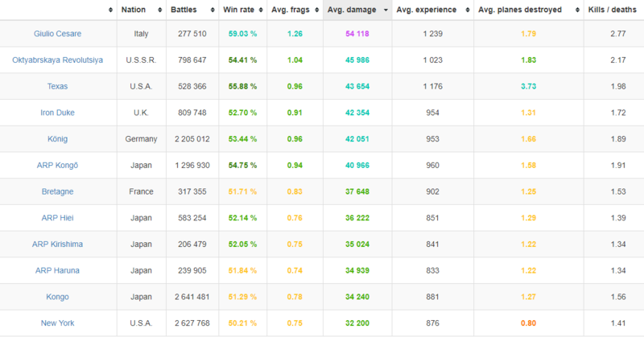The width and height of the screenshot is (644, 337).
Task: Sort by Avg. planes destroyed column header
Action: coord(529,10)
